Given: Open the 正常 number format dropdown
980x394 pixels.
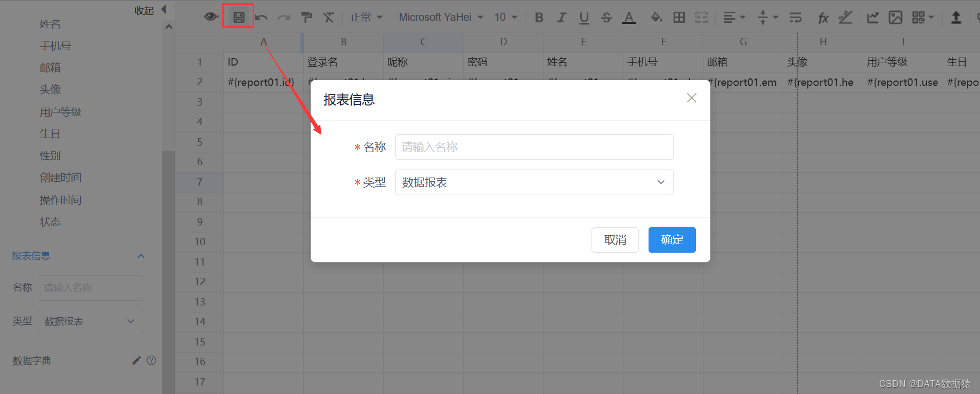Looking at the screenshot, I should coord(366,18).
